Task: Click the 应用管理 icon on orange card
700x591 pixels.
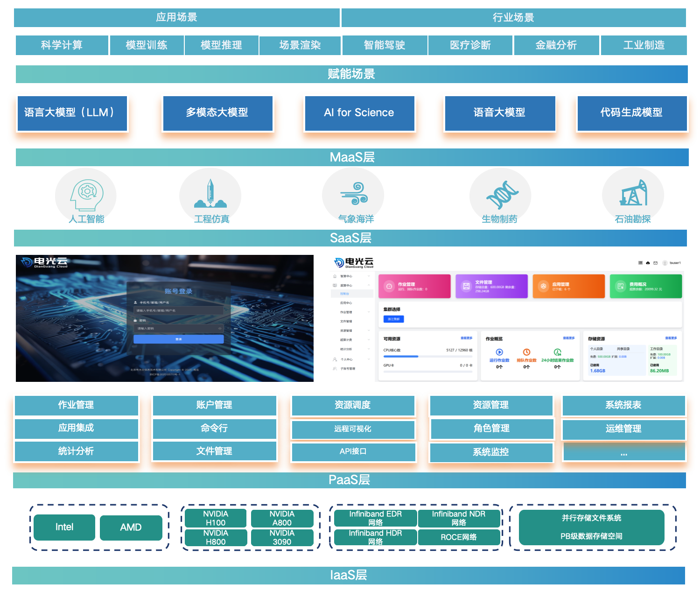Action: click(543, 286)
